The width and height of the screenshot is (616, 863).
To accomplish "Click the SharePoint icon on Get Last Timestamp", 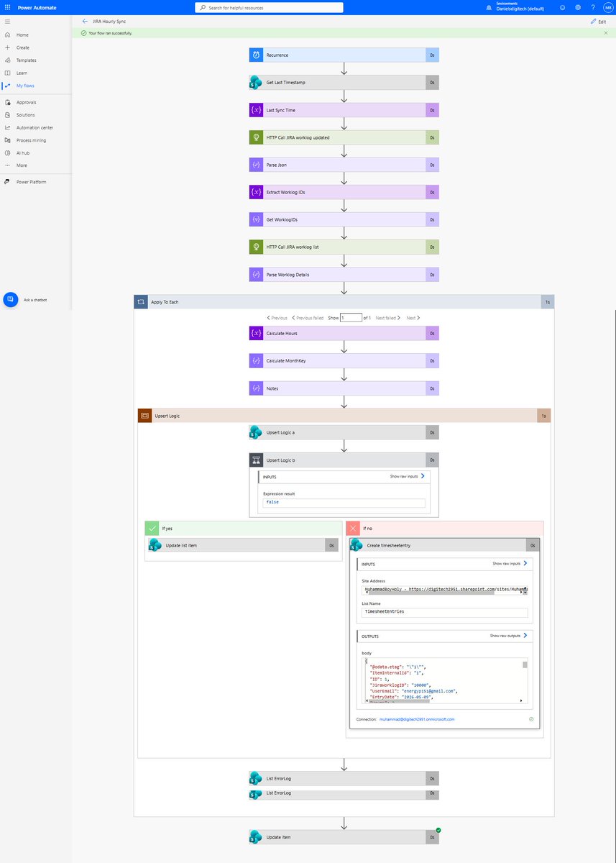I will [x=257, y=83].
